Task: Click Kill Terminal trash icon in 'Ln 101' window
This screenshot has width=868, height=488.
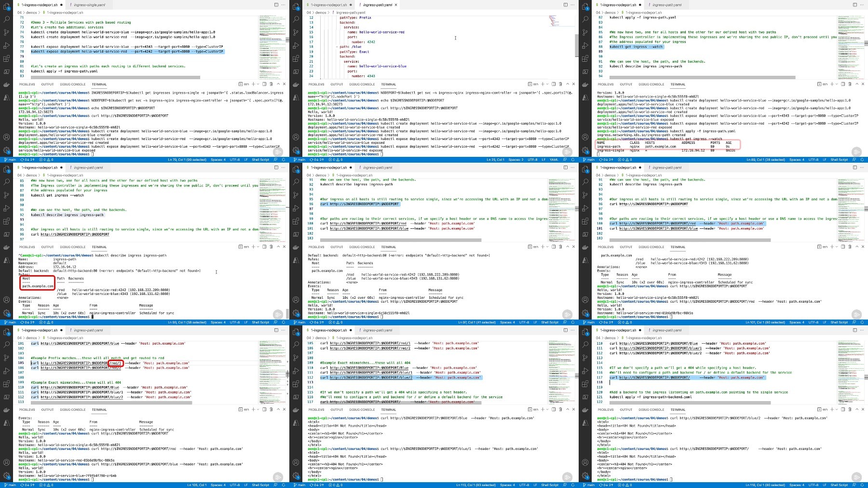Action: [x=849, y=247]
